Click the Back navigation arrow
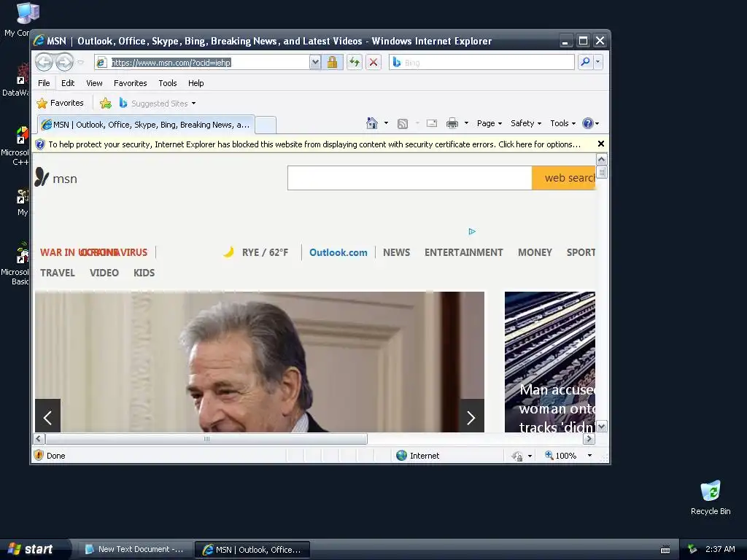The width and height of the screenshot is (747, 560). pos(44,62)
